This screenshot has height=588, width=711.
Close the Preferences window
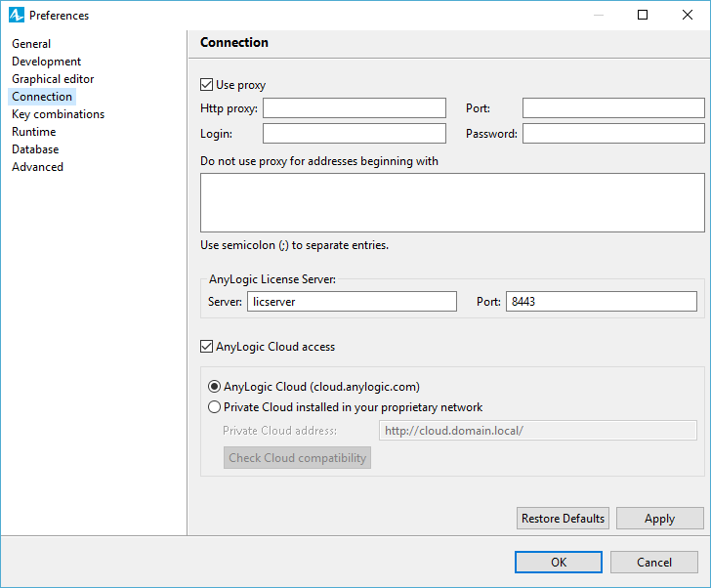pos(688,15)
